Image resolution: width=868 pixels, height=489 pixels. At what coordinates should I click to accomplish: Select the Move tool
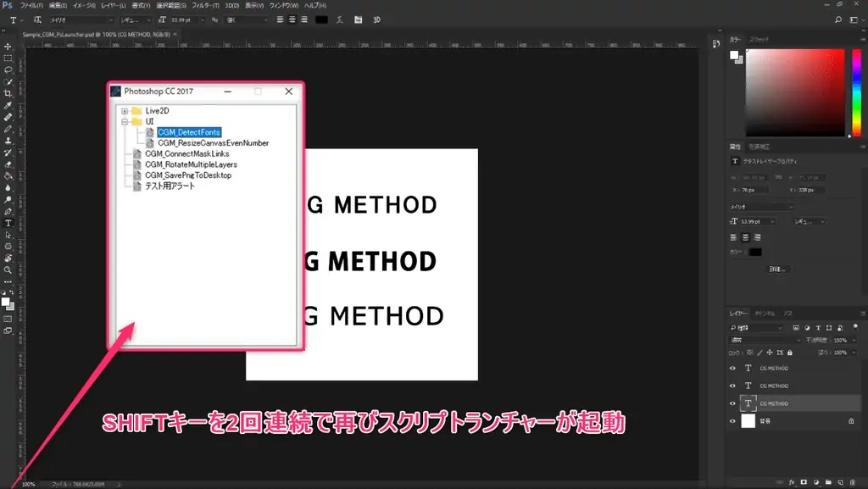pyautogui.click(x=8, y=47)
